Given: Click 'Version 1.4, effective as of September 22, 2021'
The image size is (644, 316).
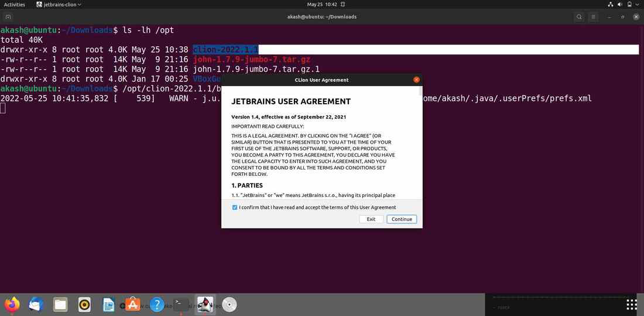Looking at the screenshot, I should pos(288,117).
